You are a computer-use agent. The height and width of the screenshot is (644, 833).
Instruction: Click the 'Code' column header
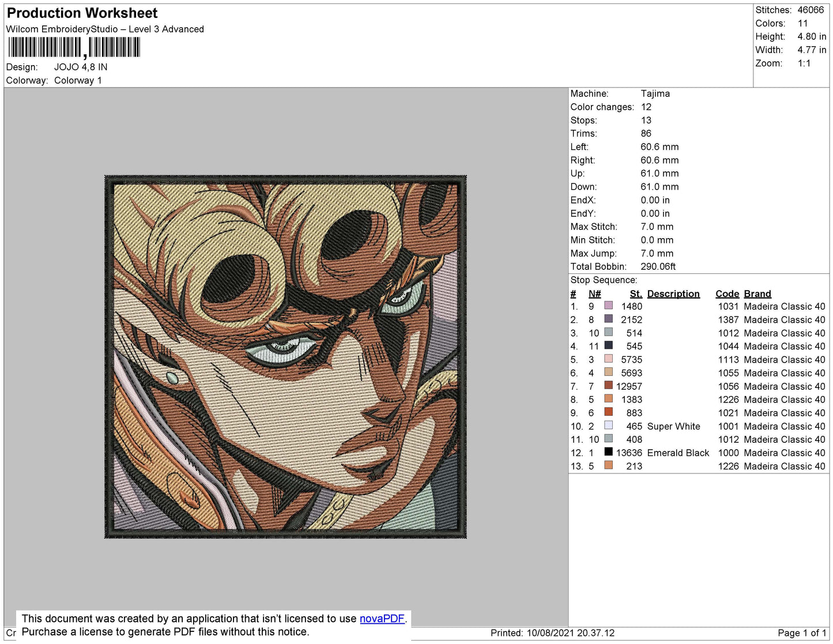(x=727, y=293)
